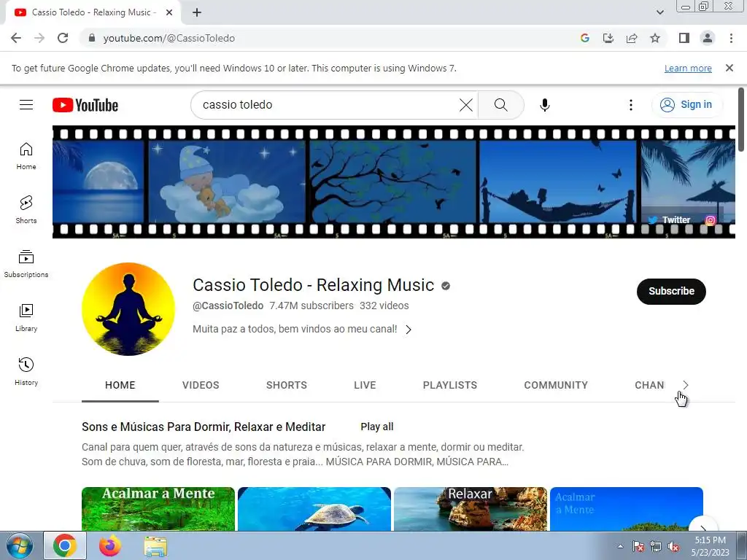
Task: Open a new tab with the plus icon
Action: 197,13
